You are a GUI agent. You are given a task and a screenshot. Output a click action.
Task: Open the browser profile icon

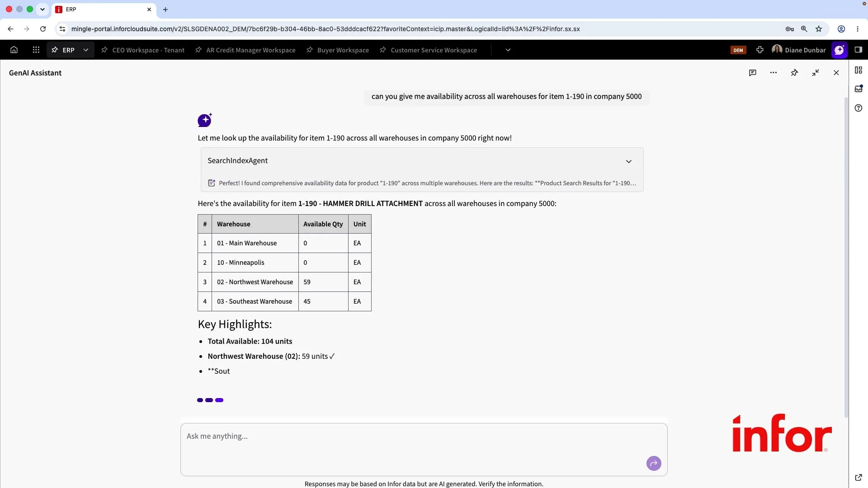841,29
